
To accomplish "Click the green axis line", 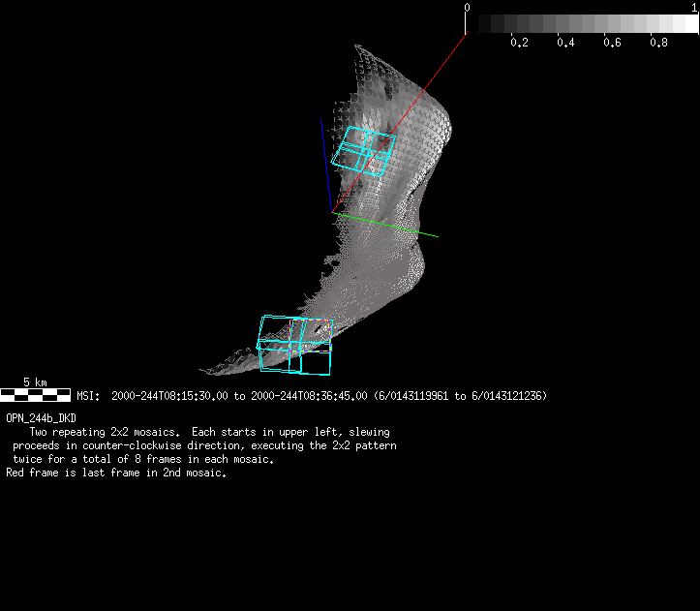I will pos(387,225).
